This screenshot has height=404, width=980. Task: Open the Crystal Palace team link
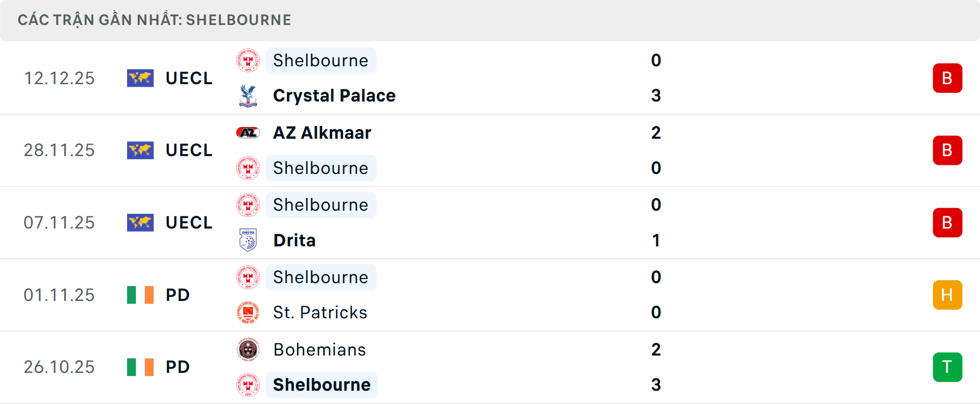334,96
